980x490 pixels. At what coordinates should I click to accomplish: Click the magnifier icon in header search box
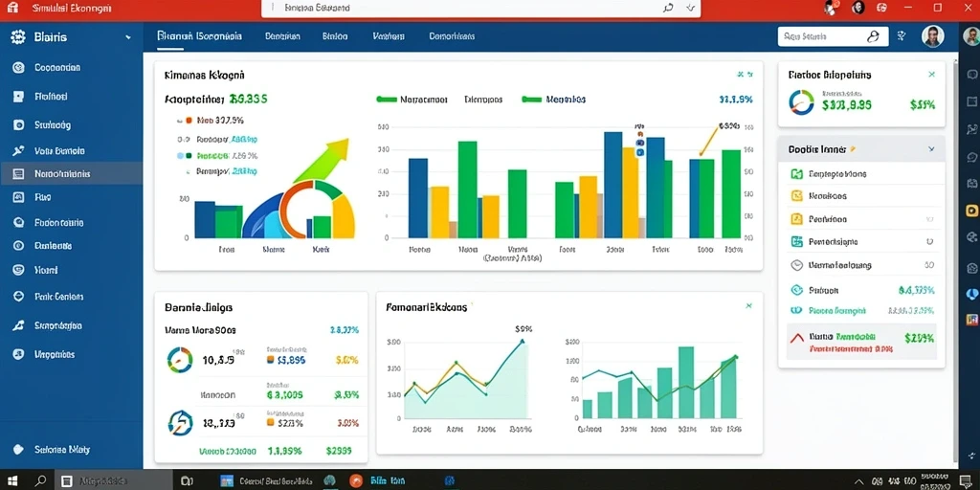pos(874,36)
